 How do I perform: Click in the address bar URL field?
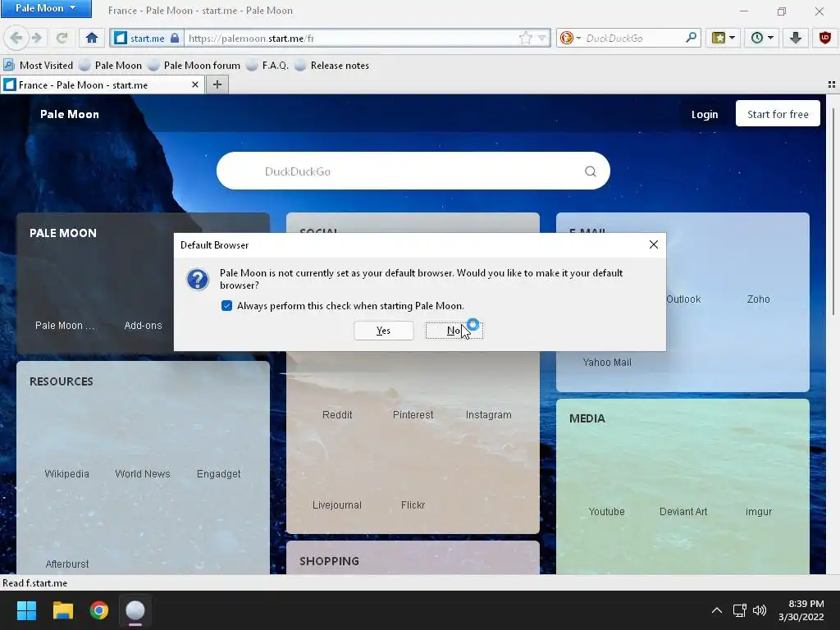pos(351,38)
